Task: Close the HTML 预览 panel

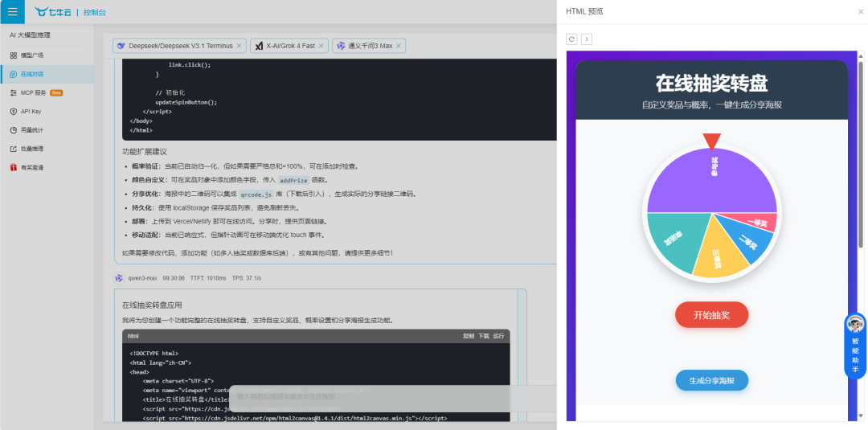Action: (861, 11)
